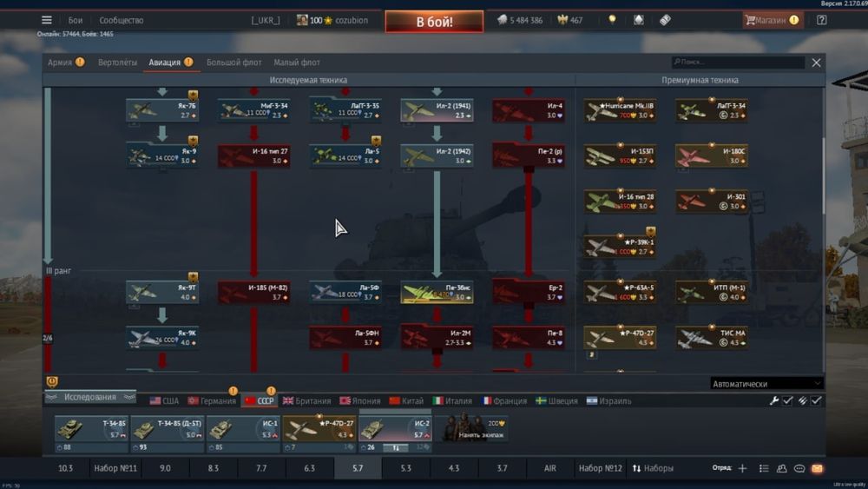Click the [_UKR_] squadron tag

[x=265, y=21]
